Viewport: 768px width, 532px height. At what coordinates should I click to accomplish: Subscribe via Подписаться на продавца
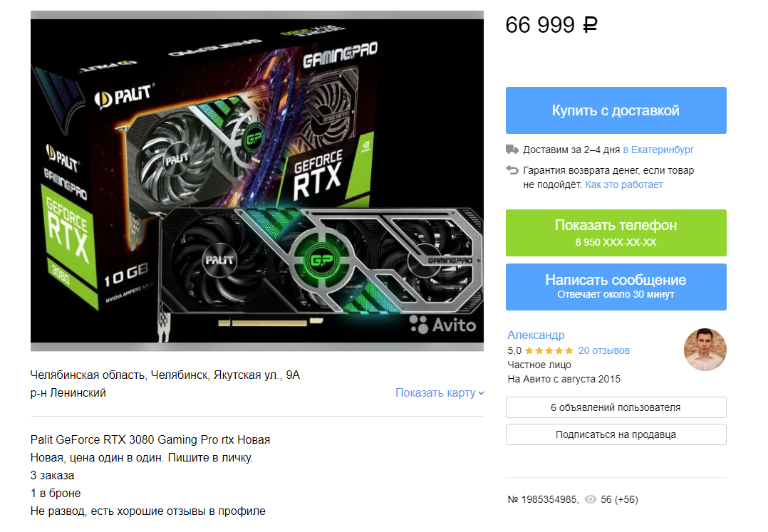pos(616,434)
